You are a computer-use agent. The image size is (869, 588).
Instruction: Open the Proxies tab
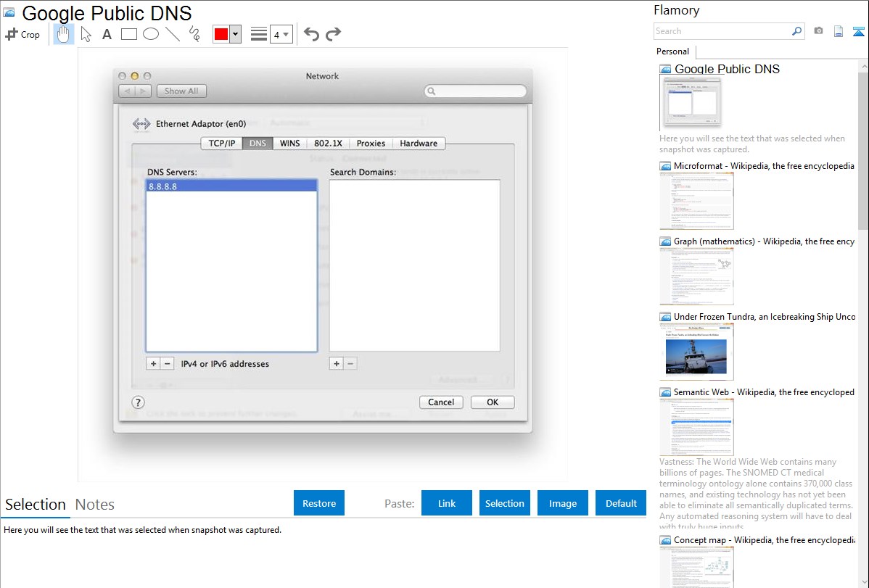pyautogui.click(x=371, y=143)
